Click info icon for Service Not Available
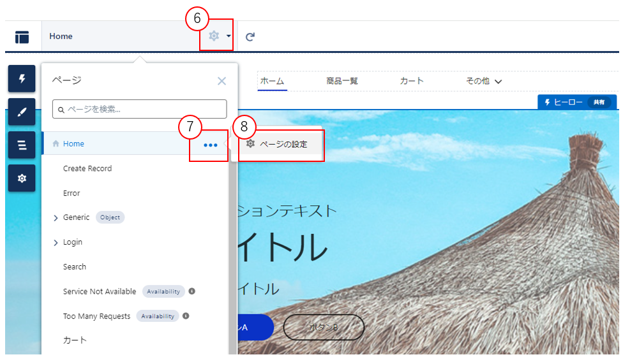Viewport: 623px width, 364px height. pos(192,291)
